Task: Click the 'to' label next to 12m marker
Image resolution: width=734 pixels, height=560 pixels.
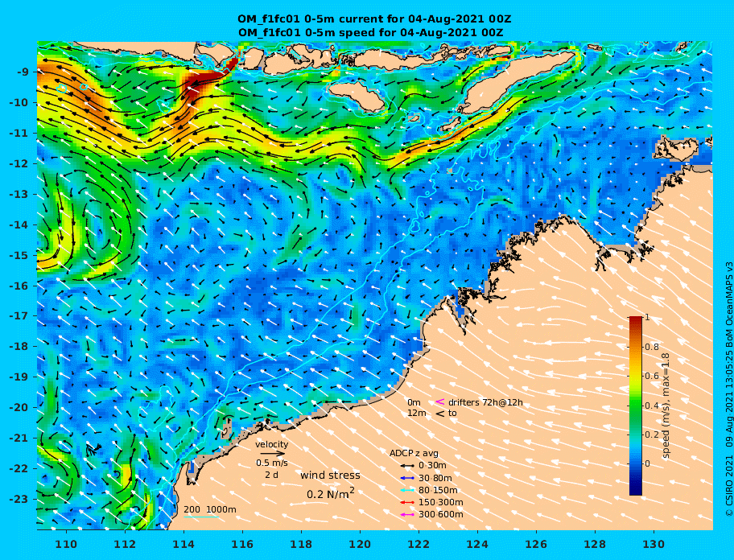Action: pyautogui.click(x=452, y=413)
